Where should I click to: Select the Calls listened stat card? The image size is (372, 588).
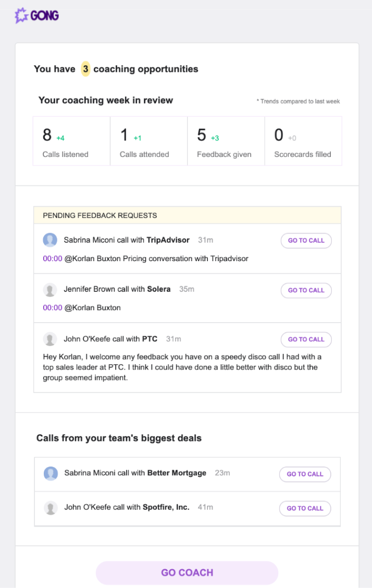pyautogui.click(x=71, y=141)
